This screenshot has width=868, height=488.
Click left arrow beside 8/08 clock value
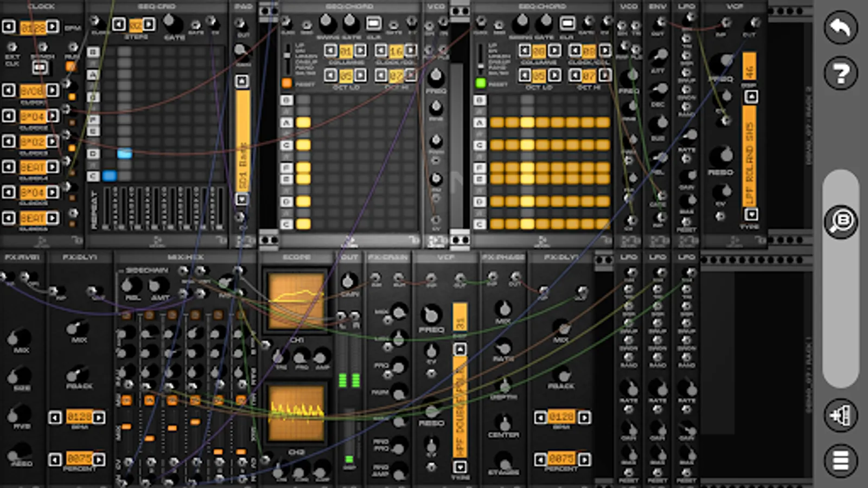tap(9, 89)
